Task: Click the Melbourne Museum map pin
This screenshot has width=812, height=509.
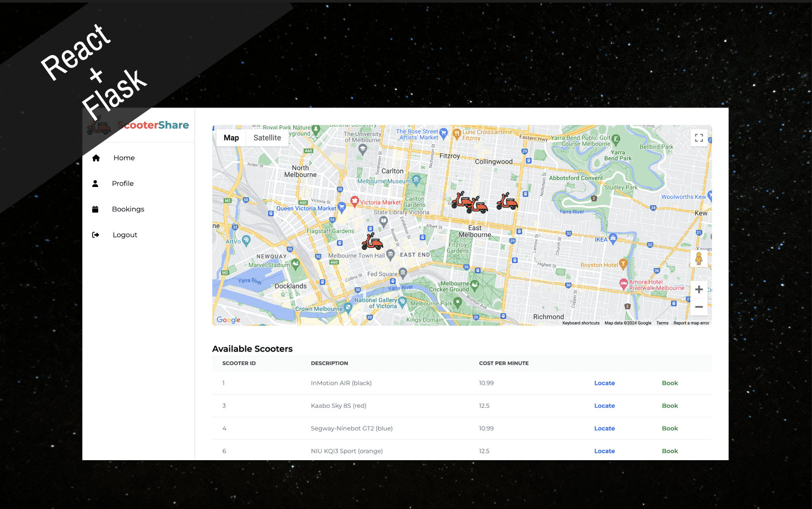Action: [x=416, y=180]
